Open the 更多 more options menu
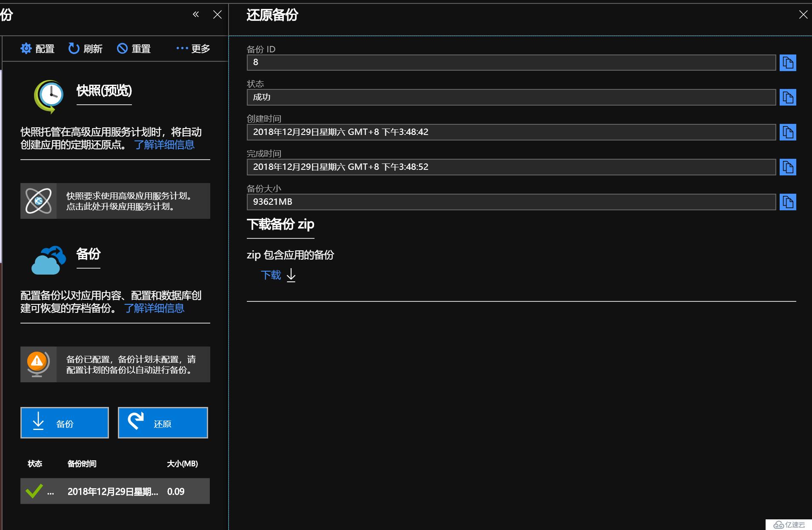The width and height of the screenshot is (812, 530). [193, 49]
